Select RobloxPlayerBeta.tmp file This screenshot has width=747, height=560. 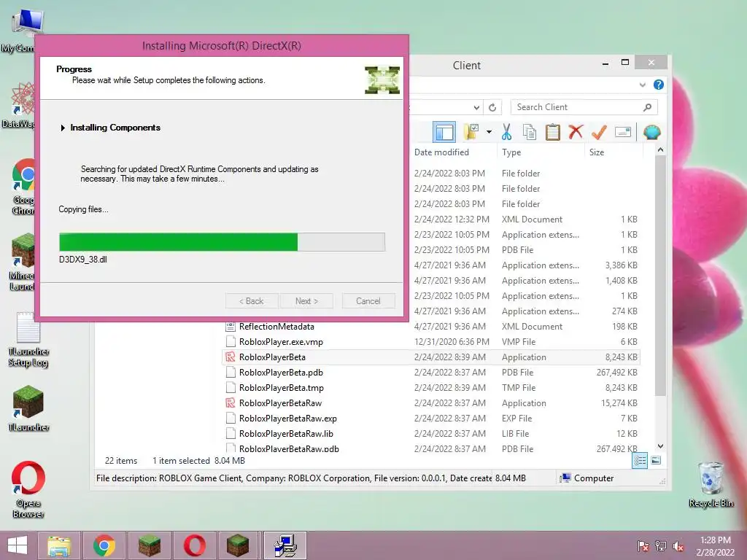[281, 388]
